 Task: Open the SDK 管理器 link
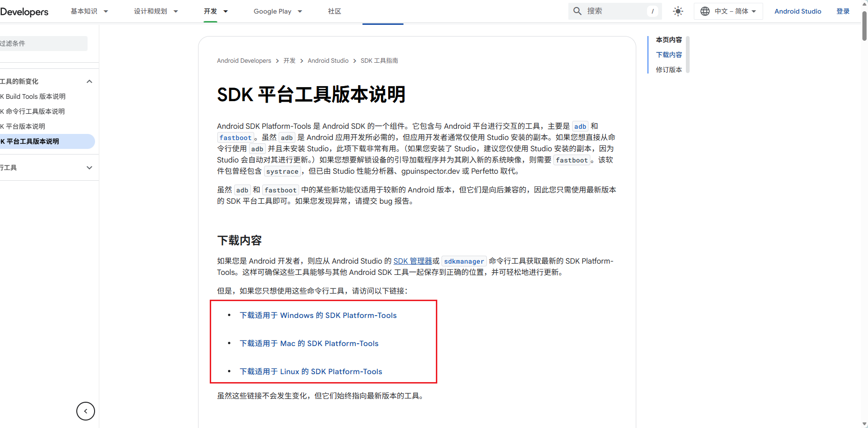click(x=412, y=261)
